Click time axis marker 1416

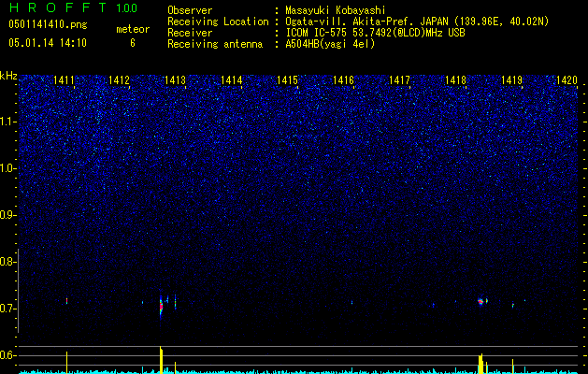[x=343, y=79]
